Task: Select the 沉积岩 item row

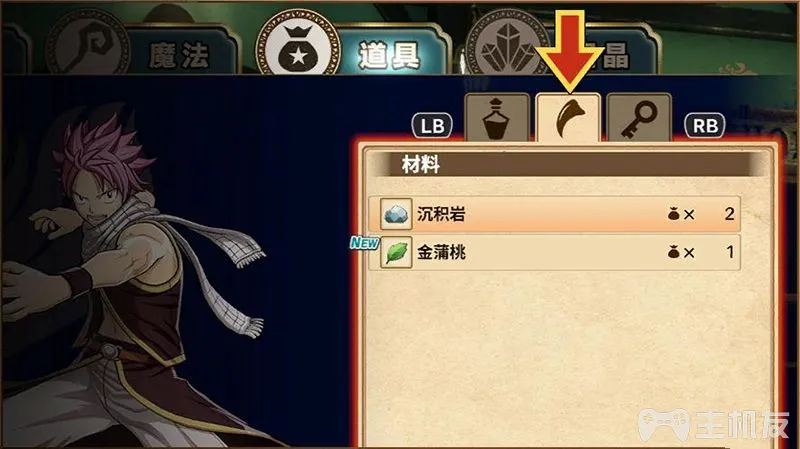Action: 554,214
